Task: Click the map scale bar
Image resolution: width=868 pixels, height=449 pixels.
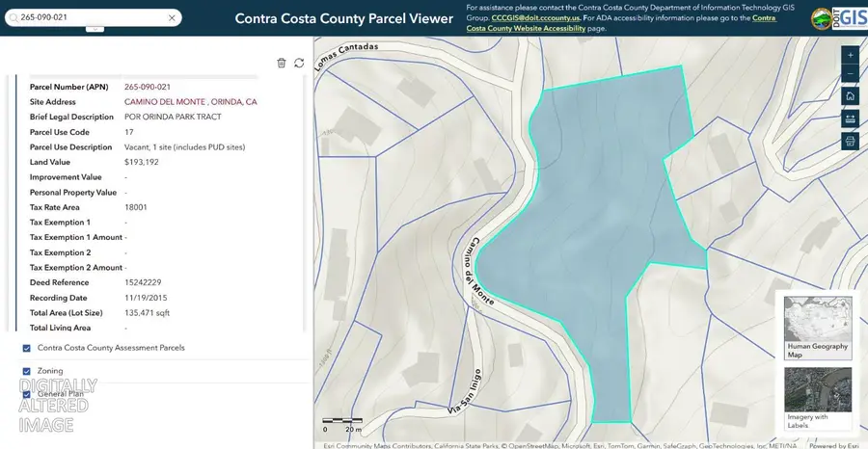Action: pyautogui.click(x=342, y=424)
